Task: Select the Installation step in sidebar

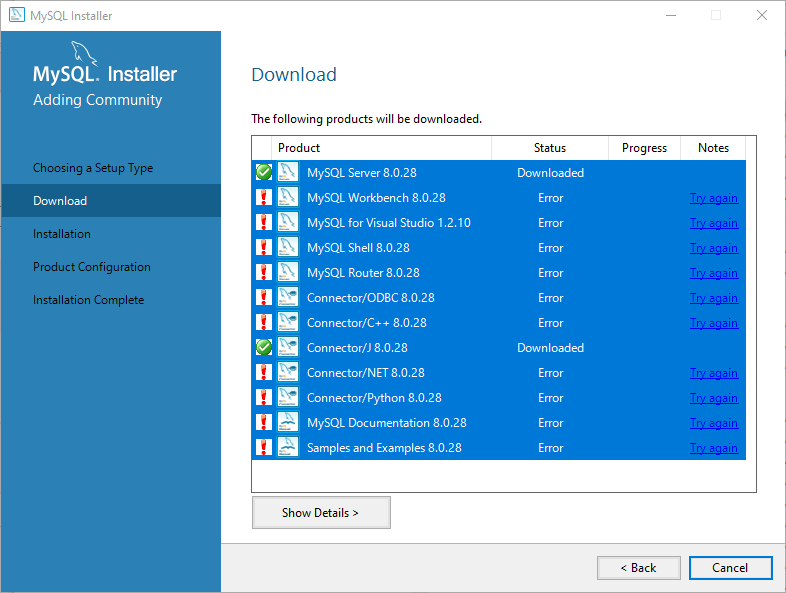Action: (62, 234)
